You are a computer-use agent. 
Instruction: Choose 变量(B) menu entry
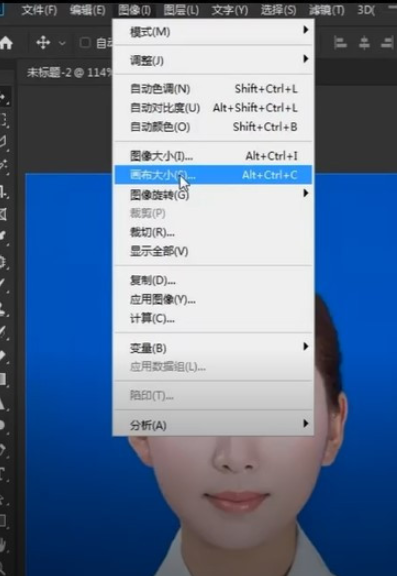click(213, 348)
